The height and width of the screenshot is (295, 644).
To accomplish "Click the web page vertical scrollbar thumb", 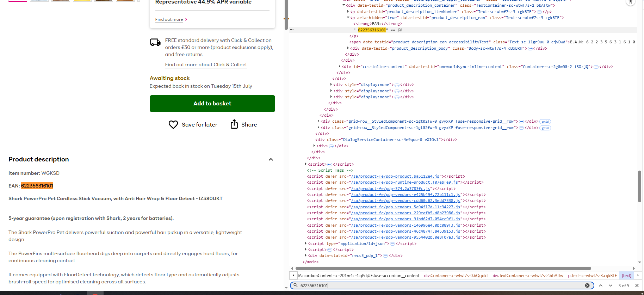I will tap(286, 15).
